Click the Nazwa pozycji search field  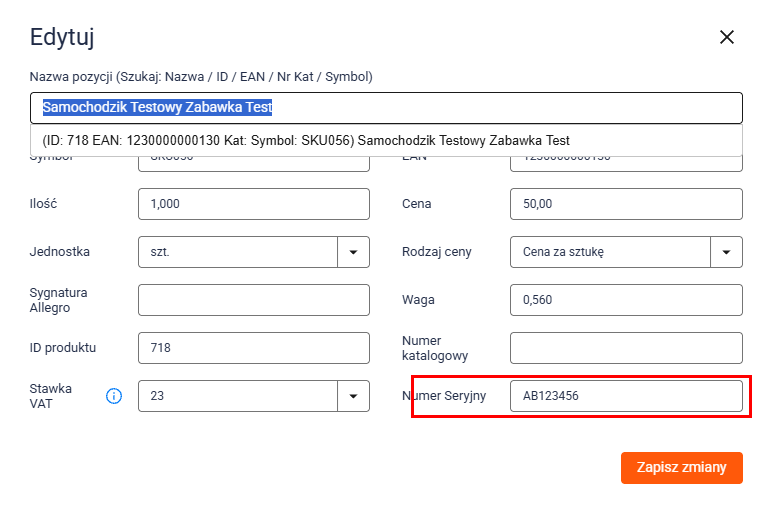(x=386, y=108)
